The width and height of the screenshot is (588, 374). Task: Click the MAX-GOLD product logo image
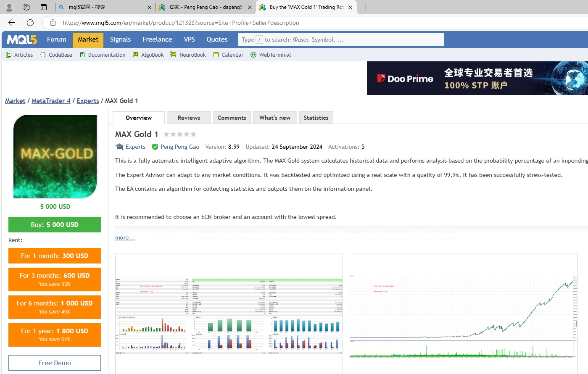pyautogui.click(x=55, y=156)
